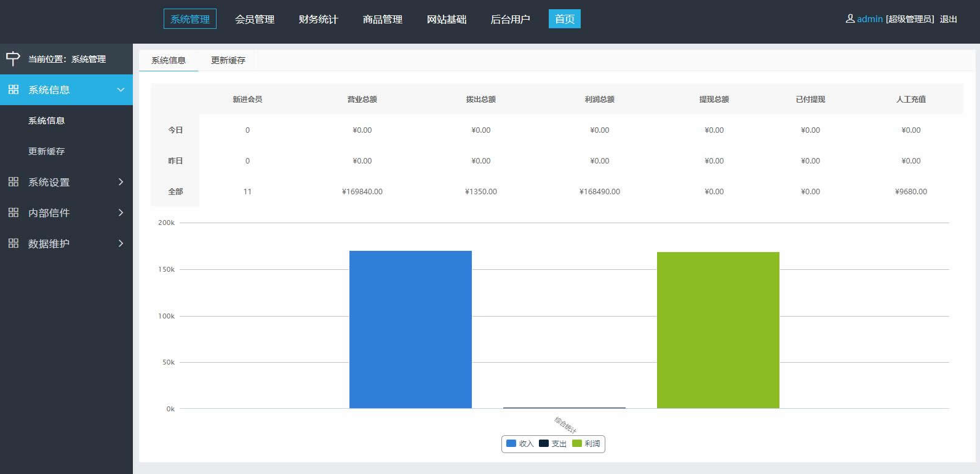This screenshot has height=474, width=980.
Task: Click the signpost icon beside 当前位置
Action: click(x=13, y=58)
